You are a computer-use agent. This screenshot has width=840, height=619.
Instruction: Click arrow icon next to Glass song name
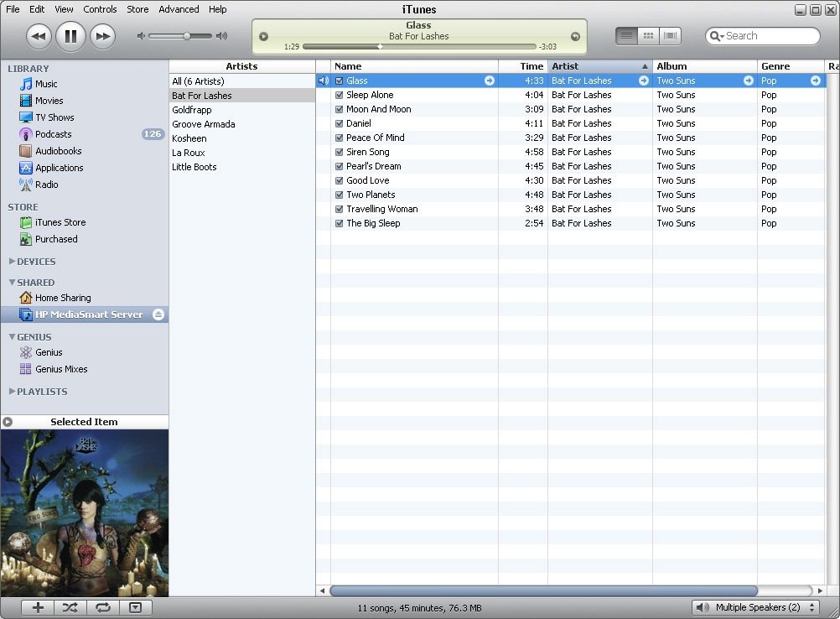point(489,81)
